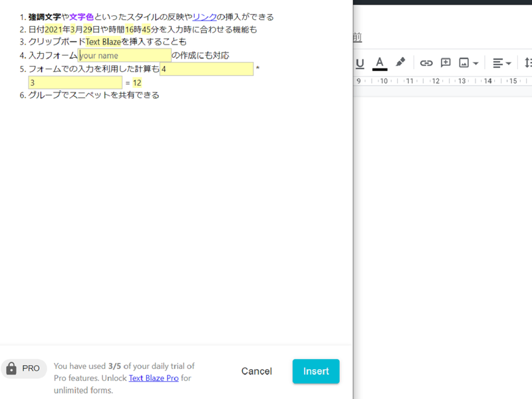The width and height of the screenshot is (532, 399).
Task: Select the highlighter tool in the toolbar
Action: click(400, 63)
